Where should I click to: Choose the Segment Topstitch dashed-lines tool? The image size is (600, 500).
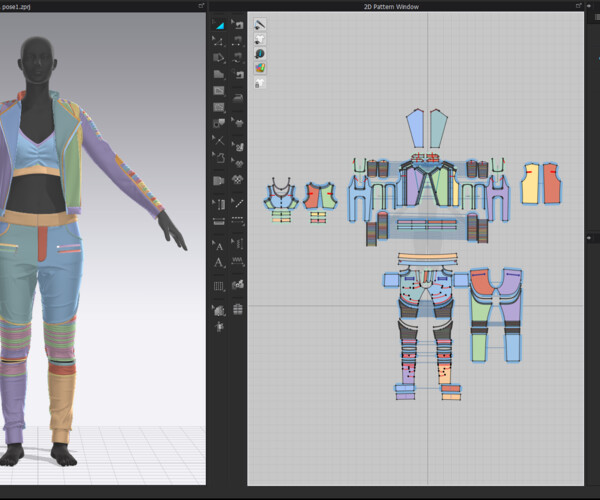(x=238, y=220)
